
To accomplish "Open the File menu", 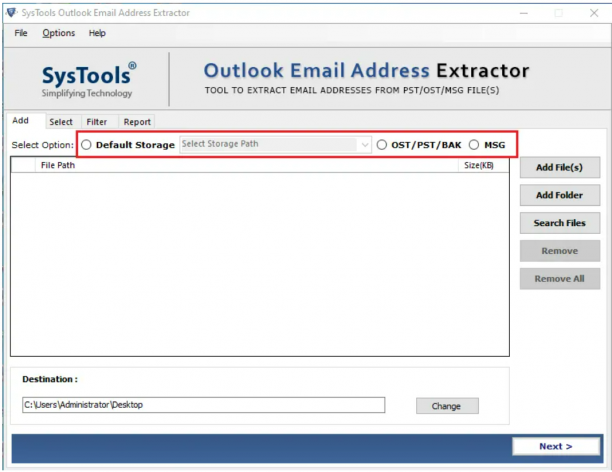I will pyautogui.click(x=21, y=33).
